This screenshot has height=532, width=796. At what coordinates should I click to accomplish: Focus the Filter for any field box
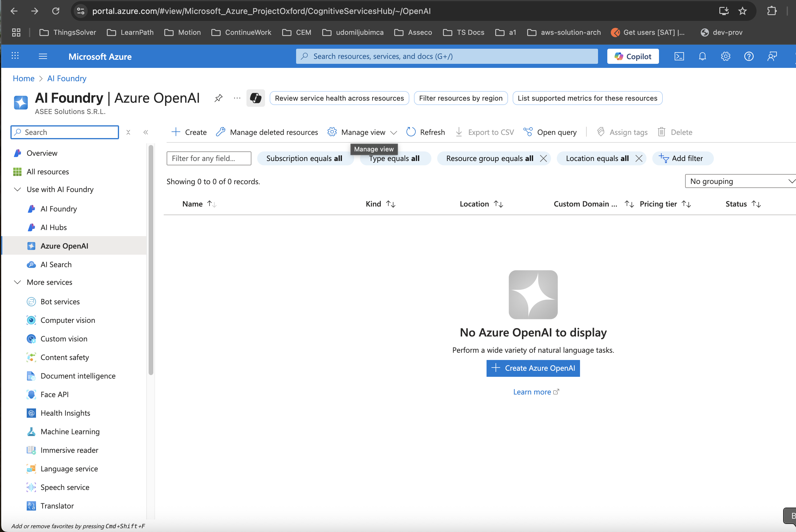click(x=209, y=158)
